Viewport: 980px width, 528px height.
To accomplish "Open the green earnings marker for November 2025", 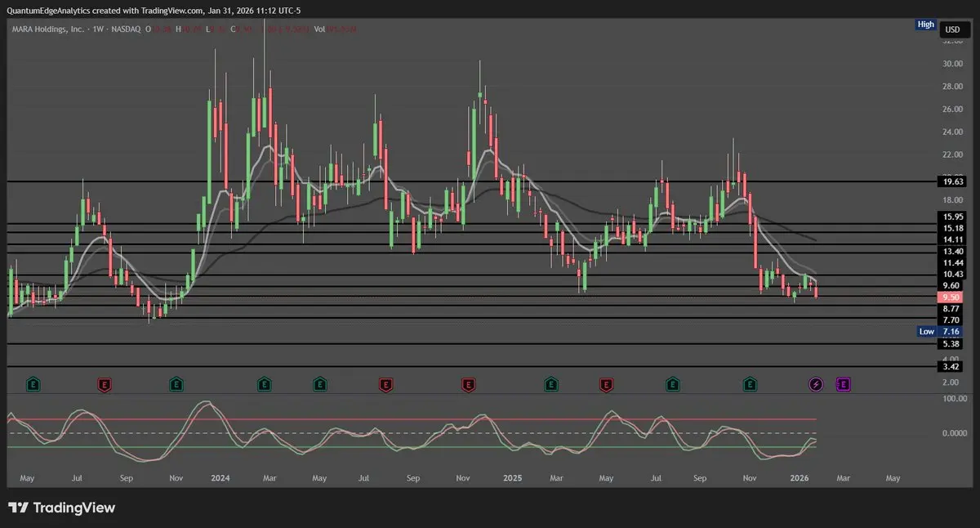I will coord(750,383).
